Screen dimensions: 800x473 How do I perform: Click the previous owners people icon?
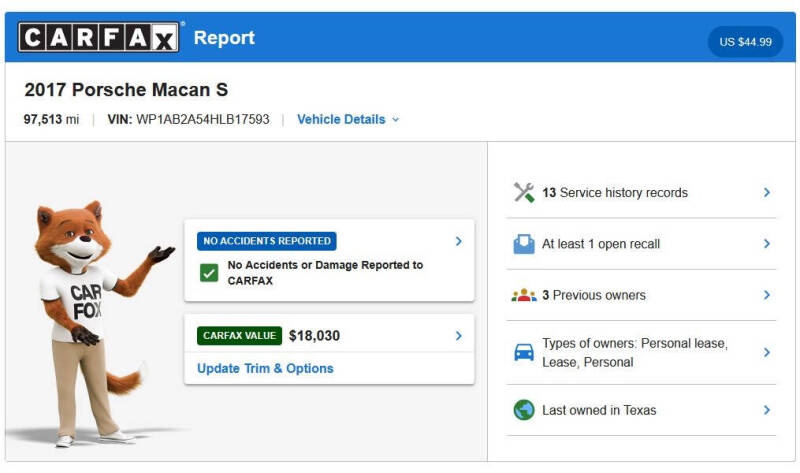(x=524, y=295)
